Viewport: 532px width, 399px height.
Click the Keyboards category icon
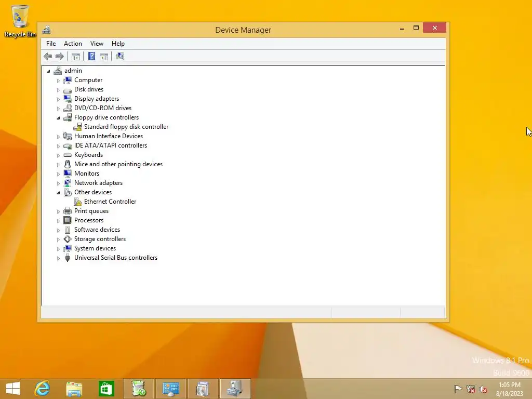tap(68, 155)
